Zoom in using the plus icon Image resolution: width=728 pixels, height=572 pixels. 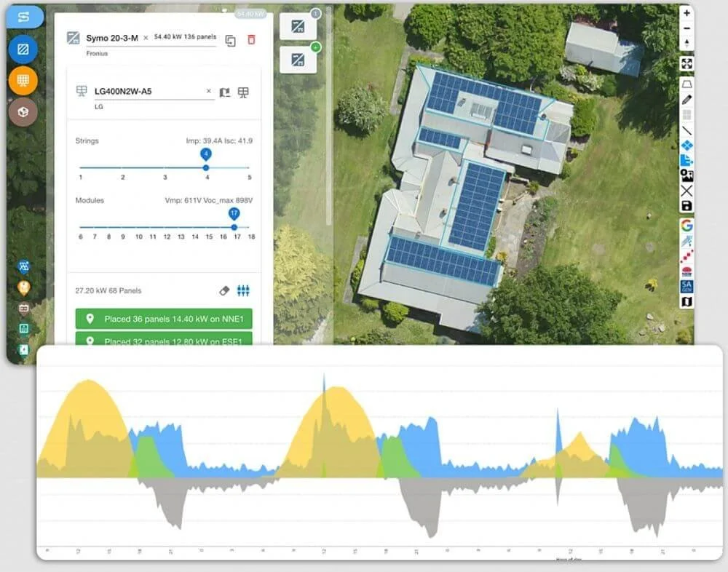pyautogui.click(x=687, y=13)
